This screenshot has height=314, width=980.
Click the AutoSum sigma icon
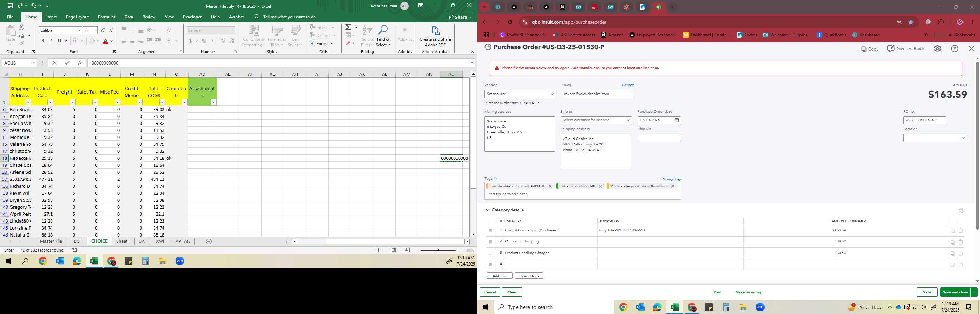tap(348, 27)
